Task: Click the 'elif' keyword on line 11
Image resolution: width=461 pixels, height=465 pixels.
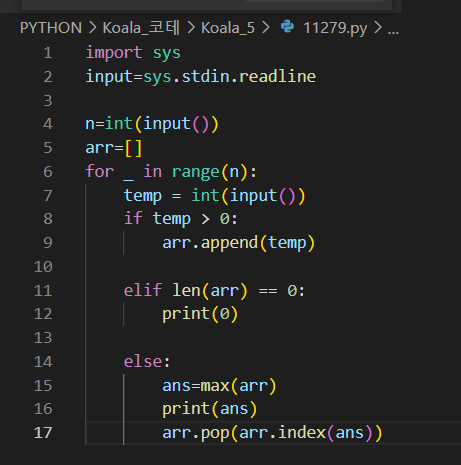Action: click(143, 290)
